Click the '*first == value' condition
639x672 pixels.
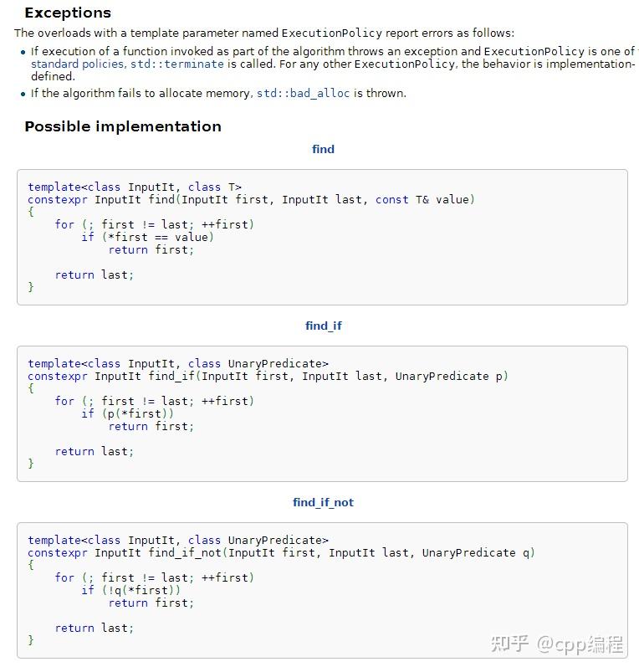(x=157, y=237)
